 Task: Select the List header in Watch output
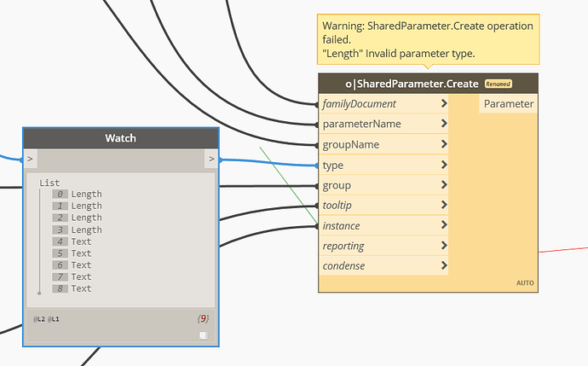click(x=49, y=183)
